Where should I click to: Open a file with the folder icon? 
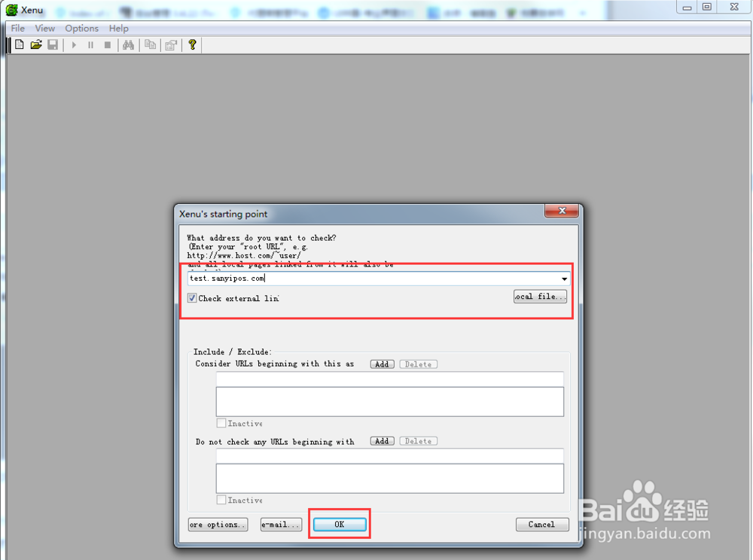pos(36,44)
